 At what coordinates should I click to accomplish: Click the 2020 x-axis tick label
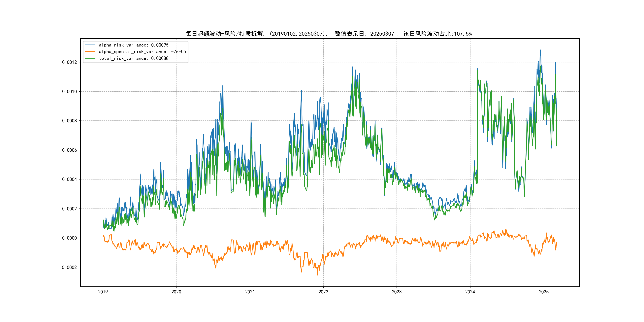point(176,292)
